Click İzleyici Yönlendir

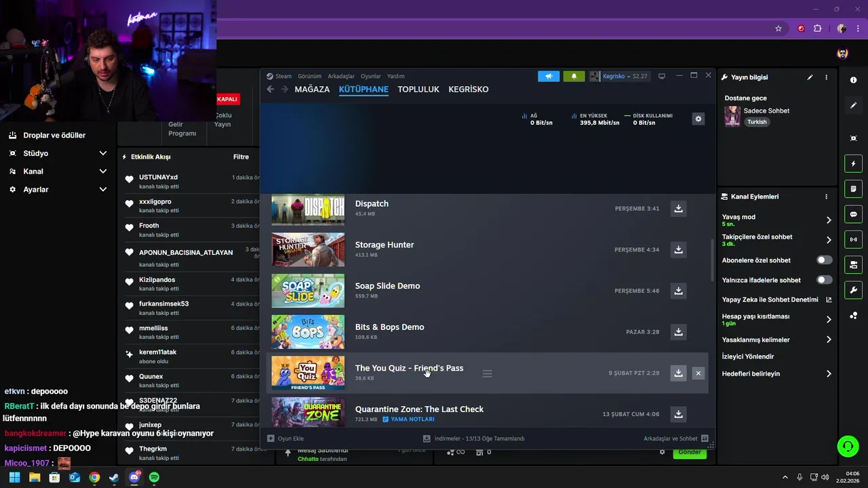click(748, 357)
